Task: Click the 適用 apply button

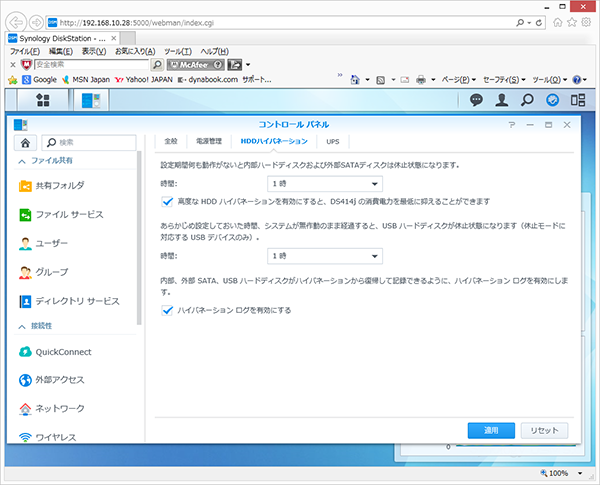Action: tap(491, 431)
